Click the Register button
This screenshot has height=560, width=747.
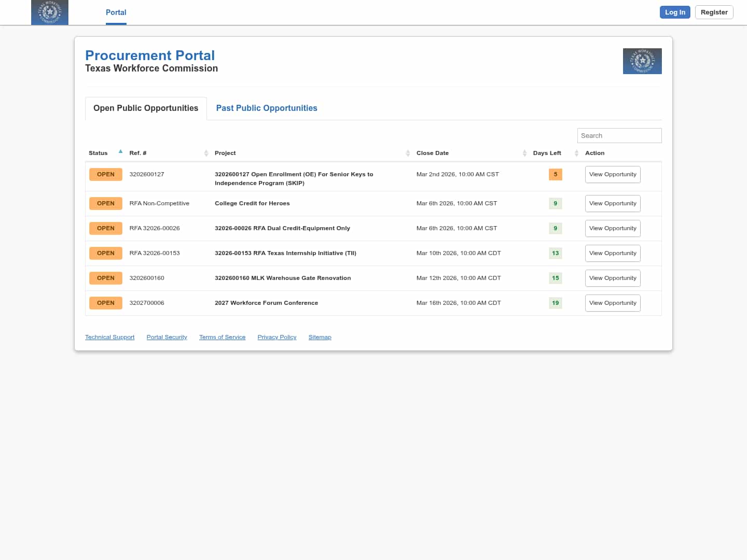pos(714,12)
